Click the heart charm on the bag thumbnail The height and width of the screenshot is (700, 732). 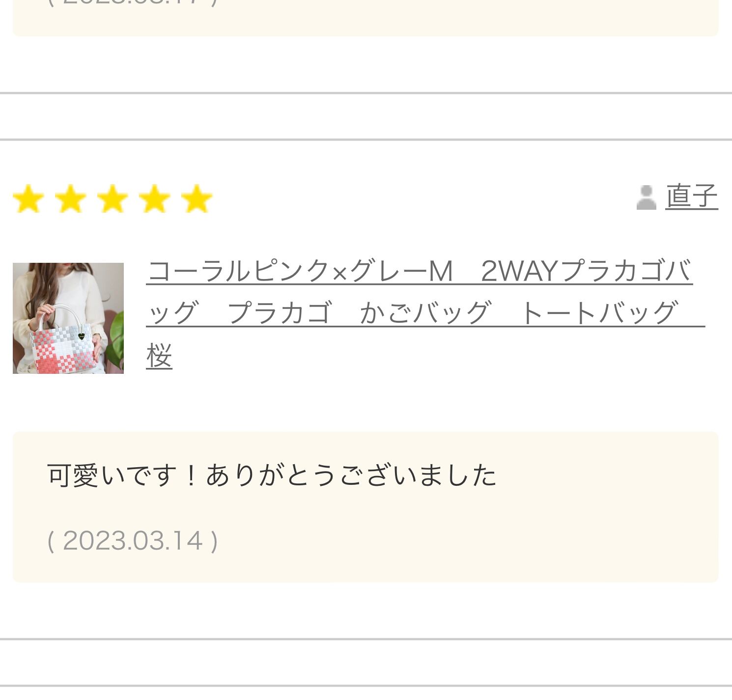[81, 336]
